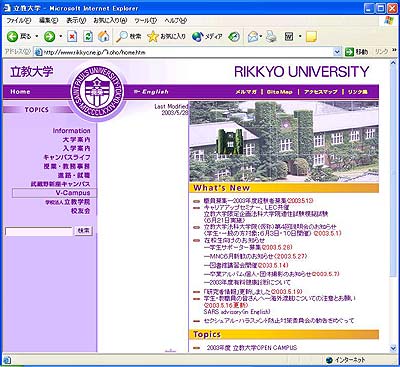Expand the toolbar overflow chevron by リンク

[394, 50]
